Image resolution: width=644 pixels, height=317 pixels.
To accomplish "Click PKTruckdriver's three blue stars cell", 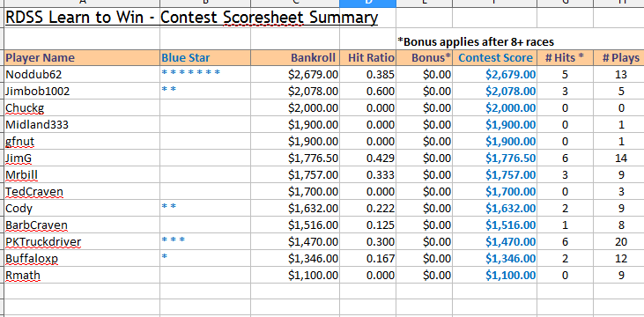I will [205, 242].
